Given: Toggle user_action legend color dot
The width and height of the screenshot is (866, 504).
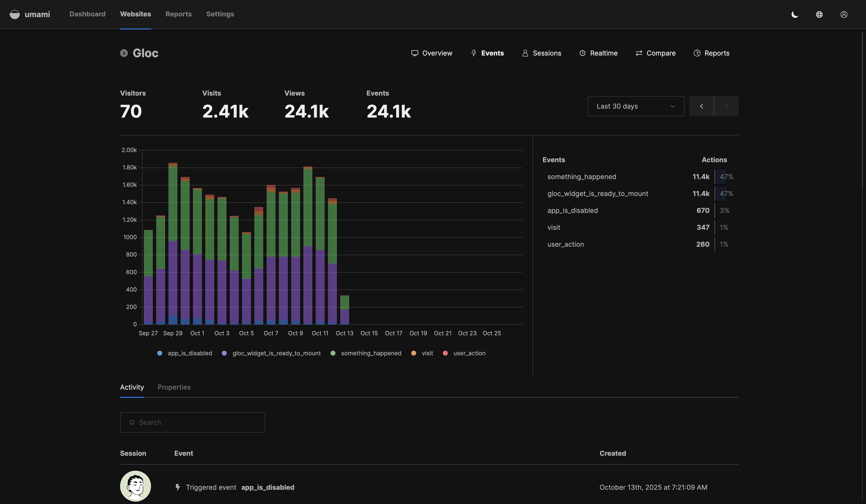Looking at the screenshot, I should pos(445,353).
